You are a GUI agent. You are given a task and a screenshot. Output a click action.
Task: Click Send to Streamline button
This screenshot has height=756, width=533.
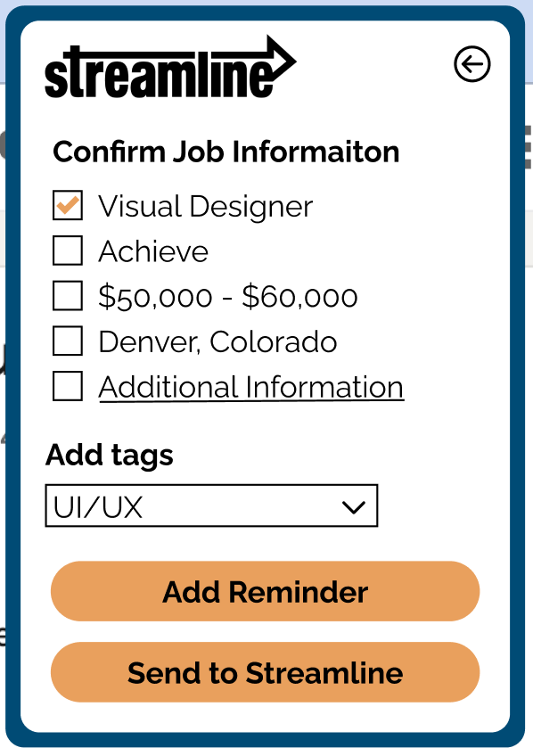265,672
